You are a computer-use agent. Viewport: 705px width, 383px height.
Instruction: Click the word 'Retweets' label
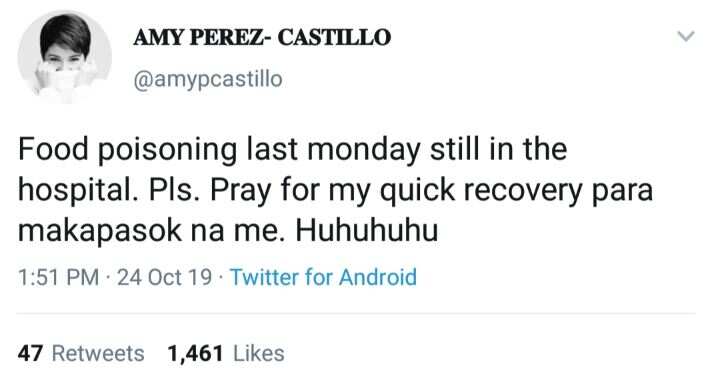click(98, 353)
